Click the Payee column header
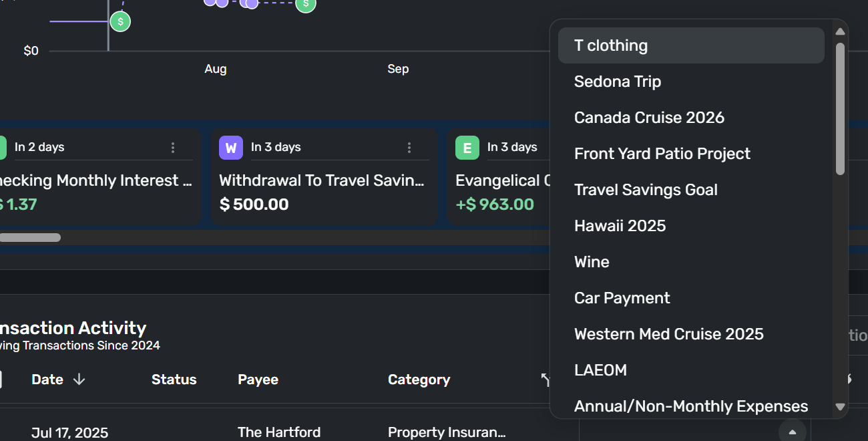The height and width of the screenshot is (441, 868). tap(258, 380)
